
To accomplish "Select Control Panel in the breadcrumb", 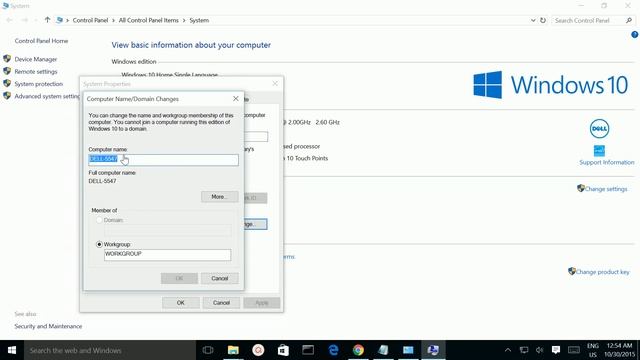I will [90, 20].
